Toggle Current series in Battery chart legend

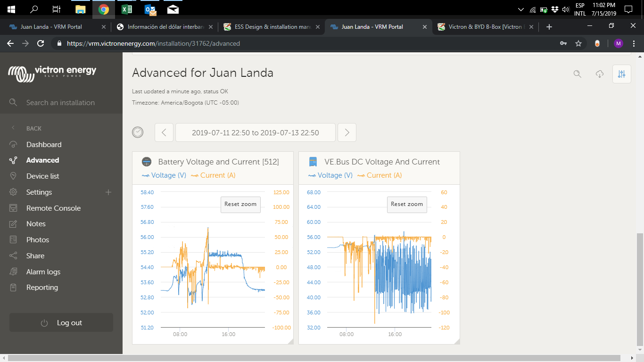tap(213, 175)
